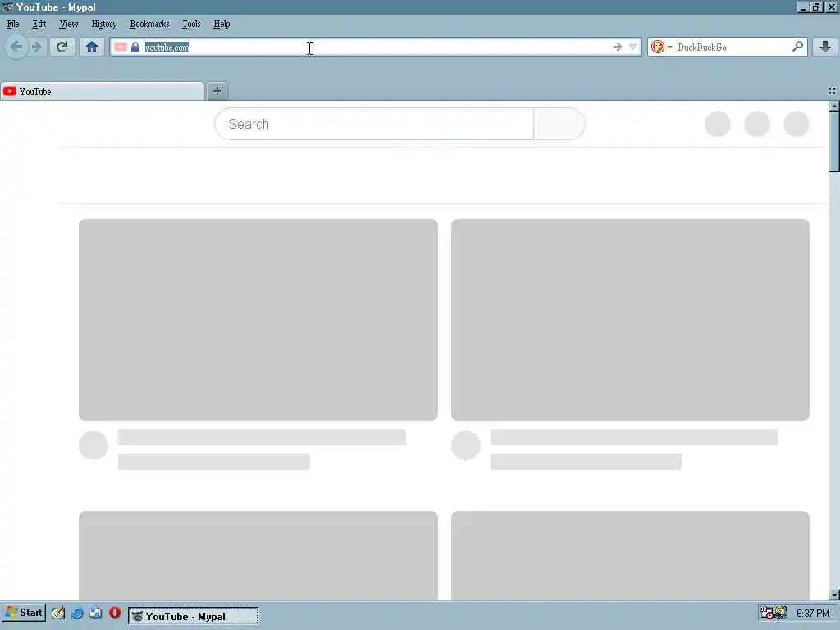Click the page scrollbar up arrow
The width and height of the screenshot is (840, 630).
point(834,106)
